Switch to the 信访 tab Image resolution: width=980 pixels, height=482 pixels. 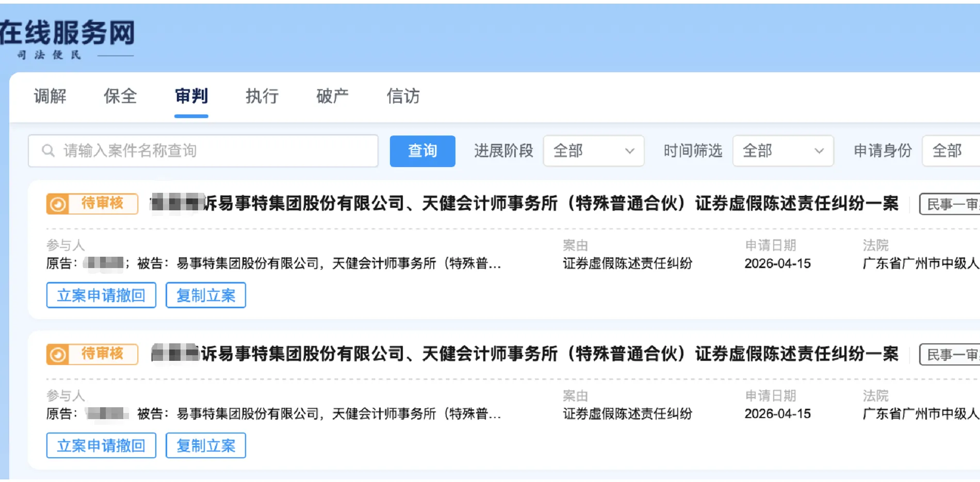403,96
